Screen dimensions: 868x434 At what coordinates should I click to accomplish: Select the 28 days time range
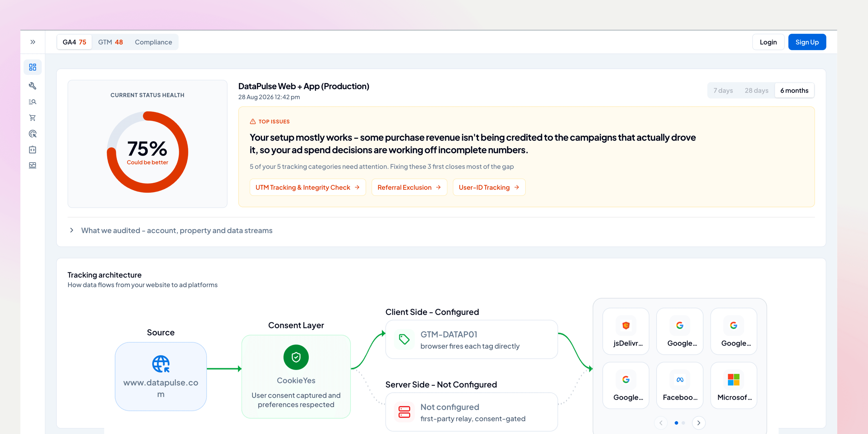(x=756, y=90)
